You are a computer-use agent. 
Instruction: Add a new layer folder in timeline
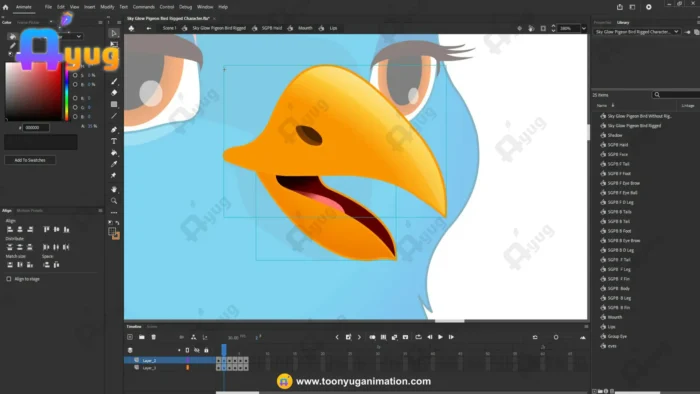click(142, 337)
